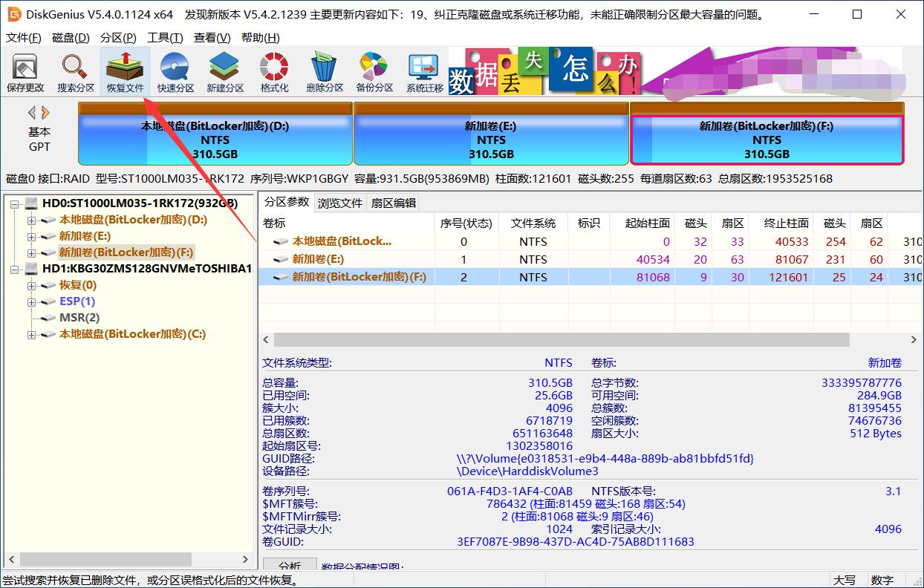Click the 保存更改 save changes toolbar icon

[x=25, y=73]
